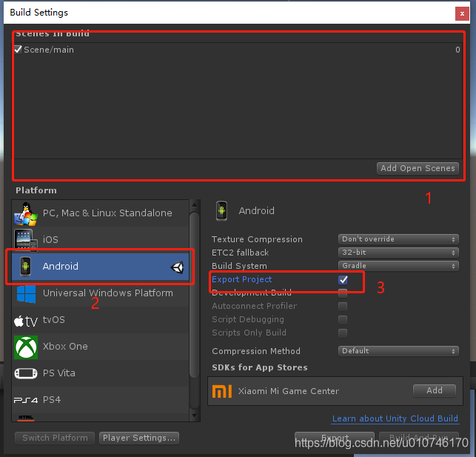Viewport: 476px width, 457px height.
Task: Click the PS4 logo icon
Action: [26, 400]
